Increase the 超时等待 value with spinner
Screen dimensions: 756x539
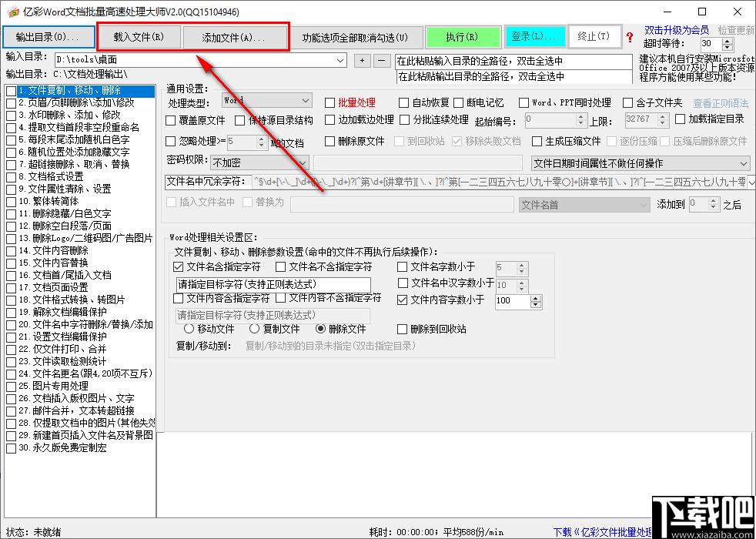click(x=728, y=41)
